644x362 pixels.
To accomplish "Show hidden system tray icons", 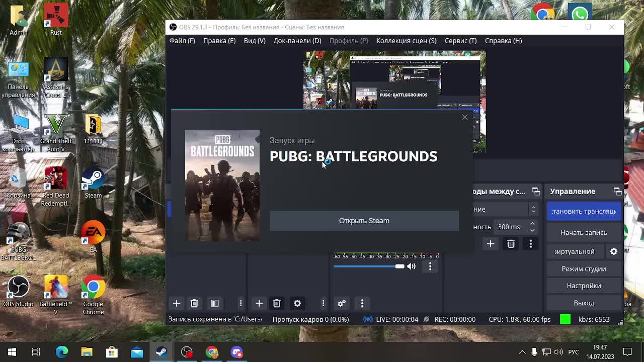I will (522, 352).
